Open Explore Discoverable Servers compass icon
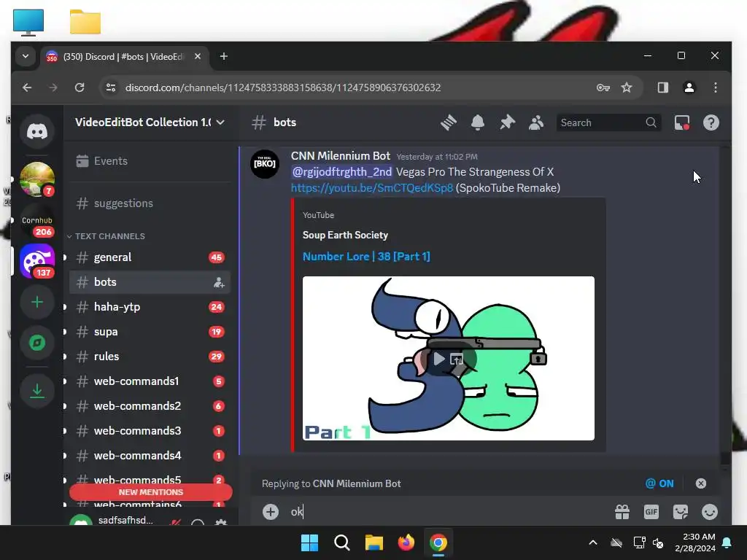Image resolution: width=747 pixels, height=560 pixels. click(37, 343)
